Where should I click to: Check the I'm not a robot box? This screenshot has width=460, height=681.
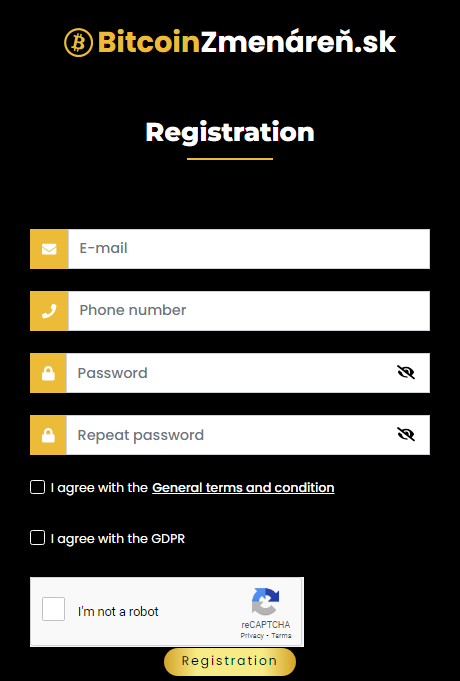[x=53, y=609]
